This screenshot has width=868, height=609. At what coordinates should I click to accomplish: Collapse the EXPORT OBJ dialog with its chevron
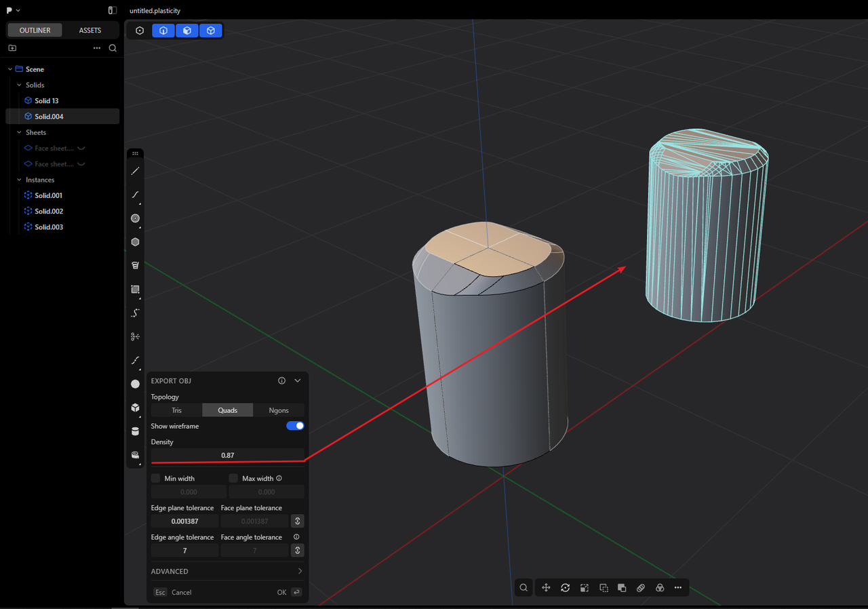pyautogui.click(x=297, y=380)
